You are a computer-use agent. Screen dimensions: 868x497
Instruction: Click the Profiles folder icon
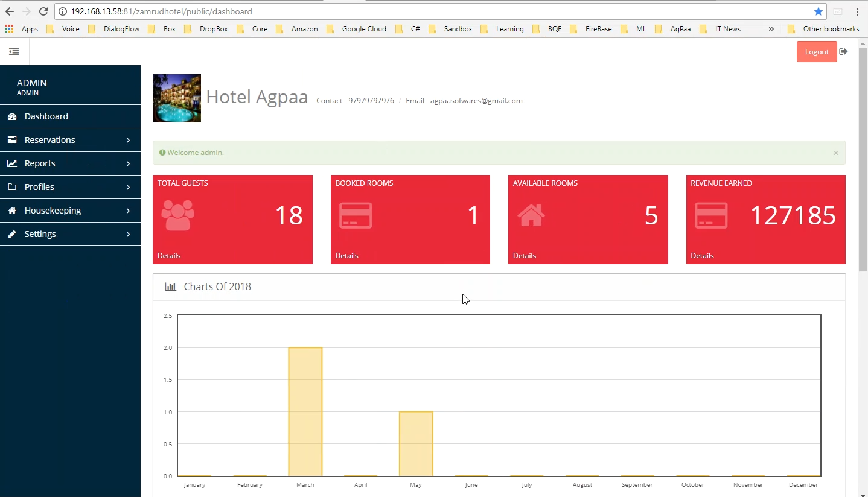tap(11, 187)
